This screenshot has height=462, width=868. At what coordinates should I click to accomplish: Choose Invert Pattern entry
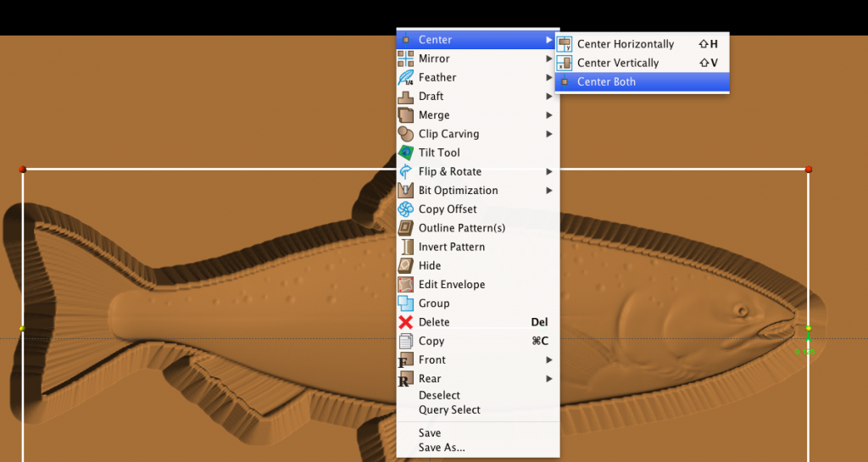coord(478,247)
